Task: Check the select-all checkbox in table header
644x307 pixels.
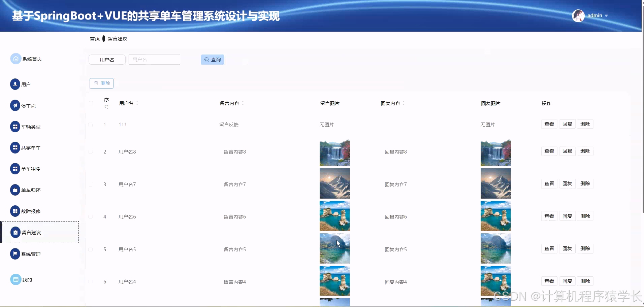Action: coord(90,103)
